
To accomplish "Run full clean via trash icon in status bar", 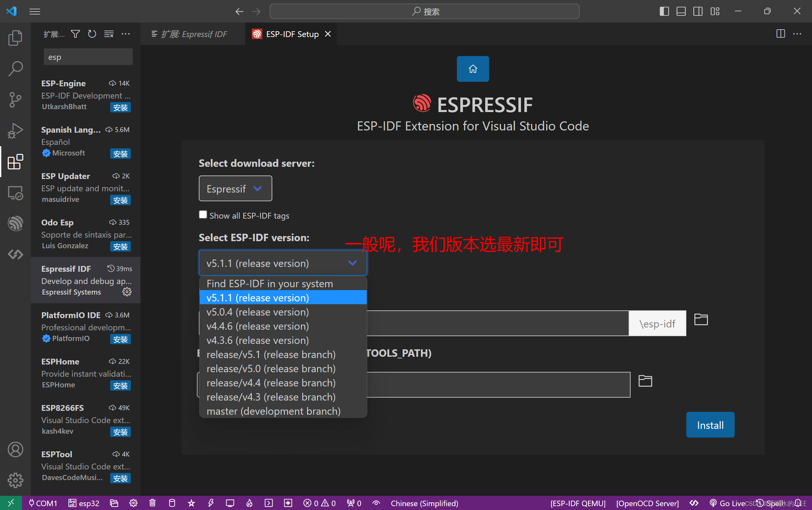I will coord(152,503).
